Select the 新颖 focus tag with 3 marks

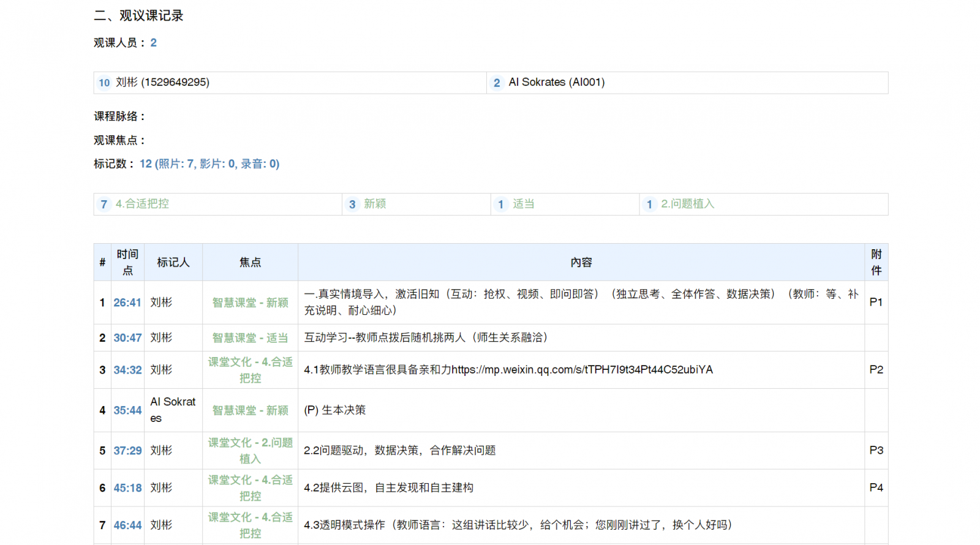(374, 204)
